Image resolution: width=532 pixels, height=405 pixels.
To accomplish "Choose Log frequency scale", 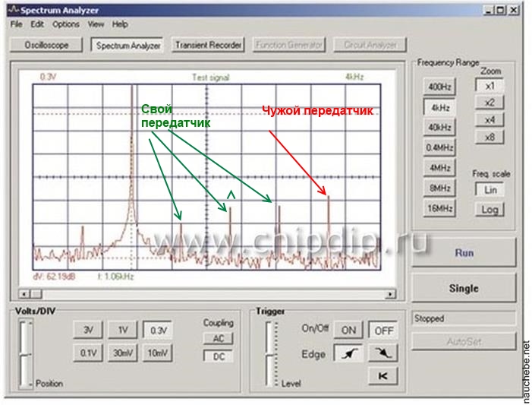I will pos(490,210).
